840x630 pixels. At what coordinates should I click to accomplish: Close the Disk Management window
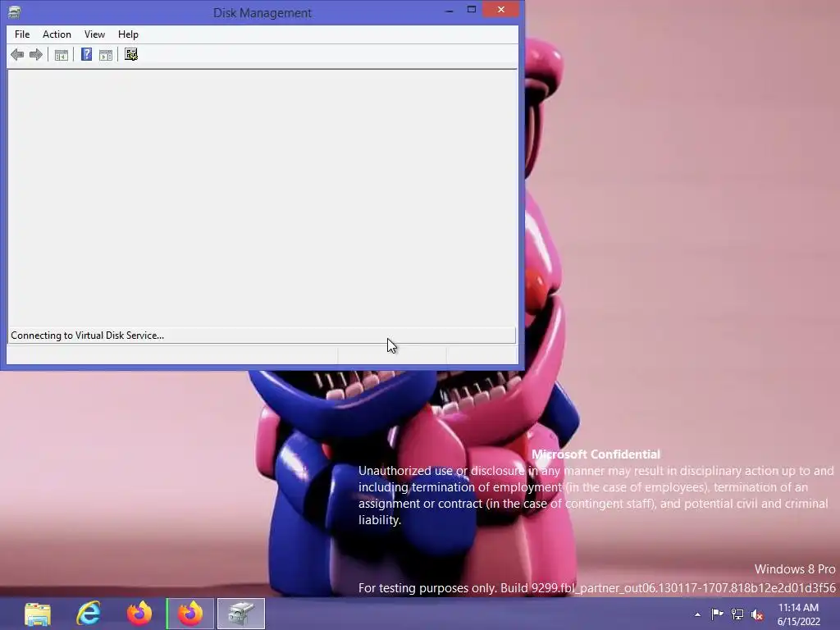(x=501, y=10)
